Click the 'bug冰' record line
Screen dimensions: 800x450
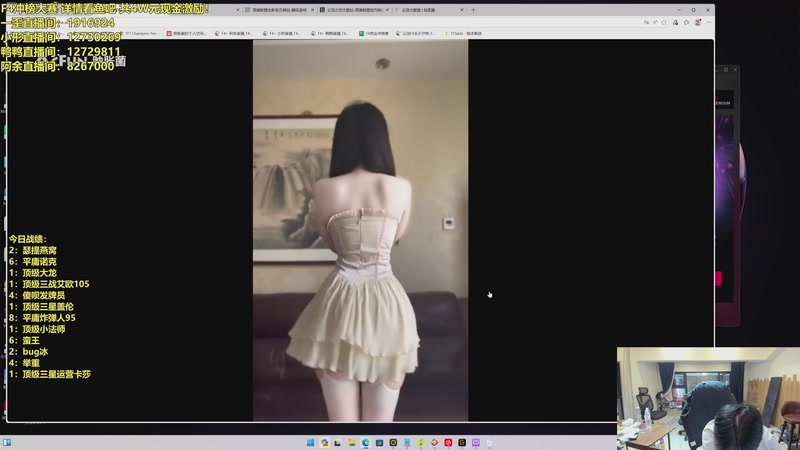point(29,352)
